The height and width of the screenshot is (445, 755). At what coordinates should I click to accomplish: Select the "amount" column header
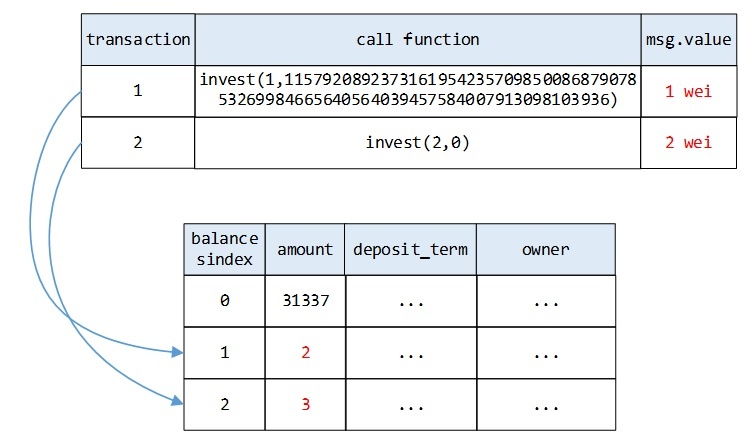coord(304,249)
